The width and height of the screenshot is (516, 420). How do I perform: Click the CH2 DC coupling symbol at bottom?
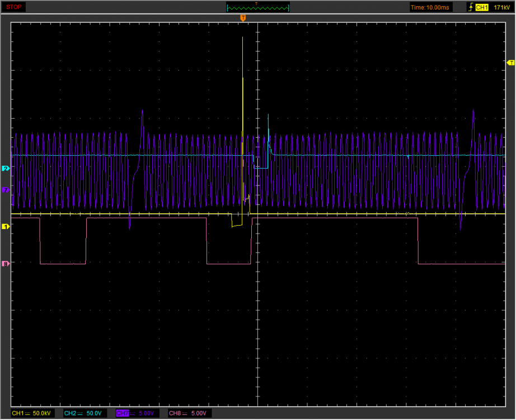click(79, 413)
